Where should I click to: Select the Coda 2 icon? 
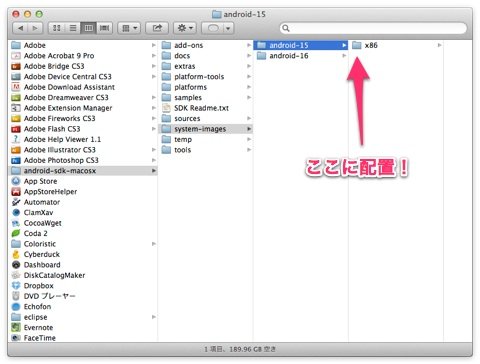16,233
